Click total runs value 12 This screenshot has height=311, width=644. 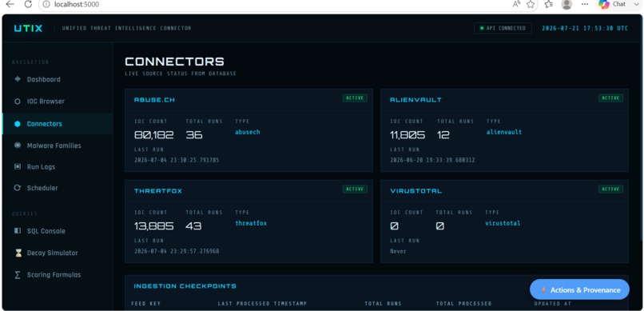tap(443, 135)
